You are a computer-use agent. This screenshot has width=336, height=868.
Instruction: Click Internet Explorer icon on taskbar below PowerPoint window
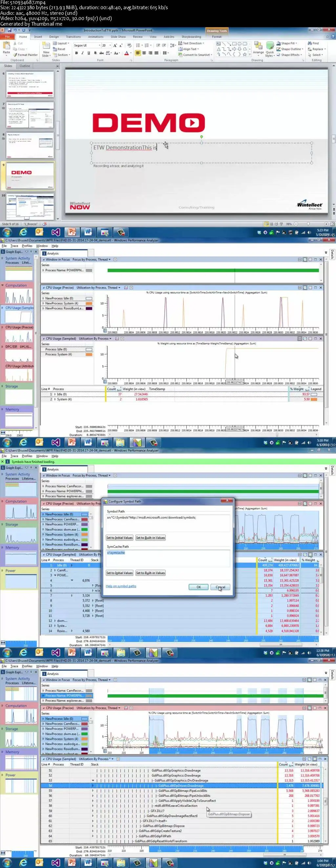pos(23,232)
